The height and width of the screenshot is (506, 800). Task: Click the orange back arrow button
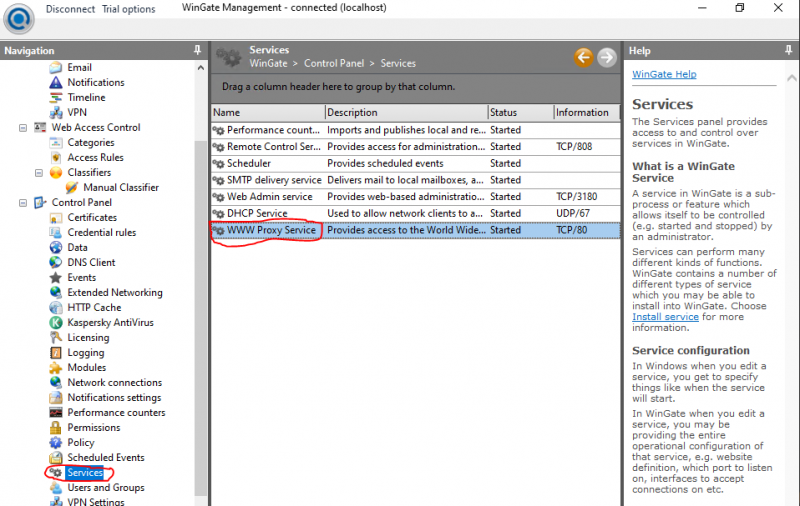[x=583, y=58]
